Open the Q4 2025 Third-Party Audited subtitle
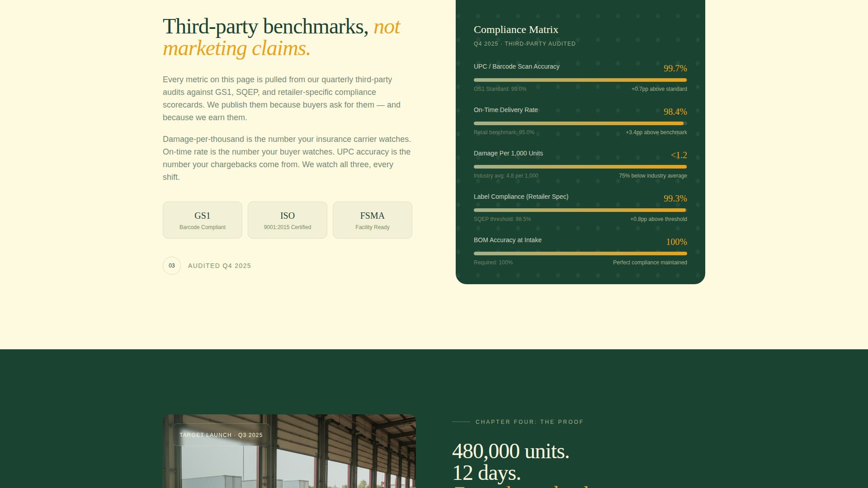 click(x=524, y=43)
